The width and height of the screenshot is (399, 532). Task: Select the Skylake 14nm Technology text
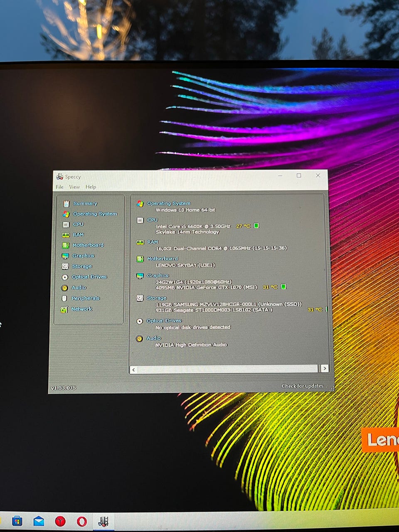(187, 232)
